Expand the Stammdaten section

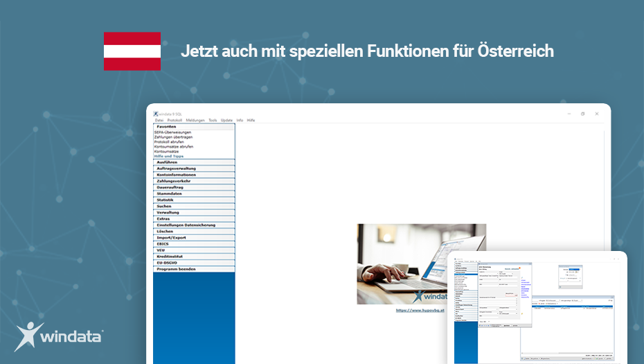click(x=194, y=193)
